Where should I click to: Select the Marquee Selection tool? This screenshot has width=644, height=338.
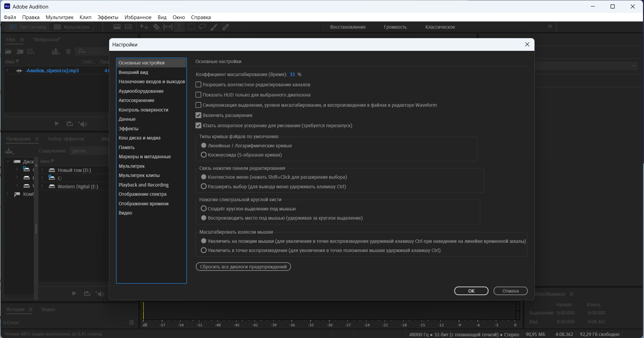(x=191, y=27)
